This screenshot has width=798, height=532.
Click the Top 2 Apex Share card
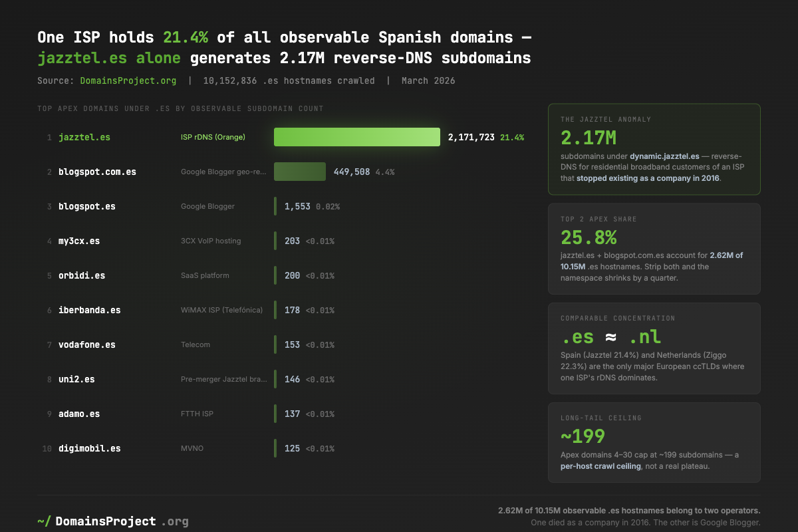click(654, 248)
